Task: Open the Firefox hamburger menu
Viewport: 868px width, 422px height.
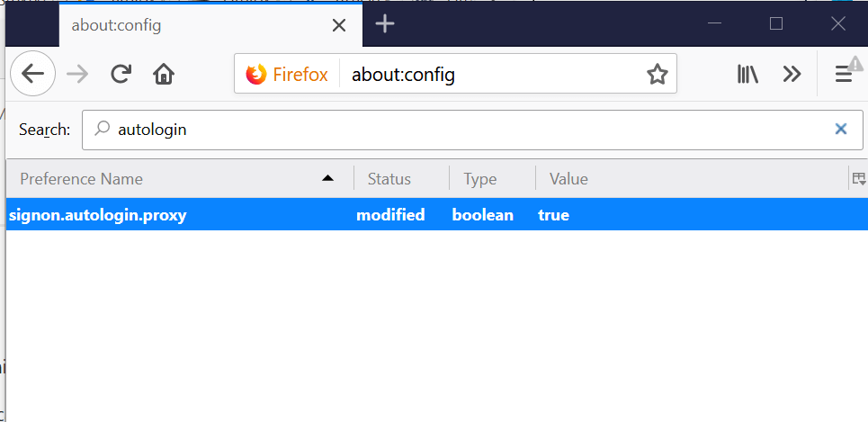Action: (844, 74)
